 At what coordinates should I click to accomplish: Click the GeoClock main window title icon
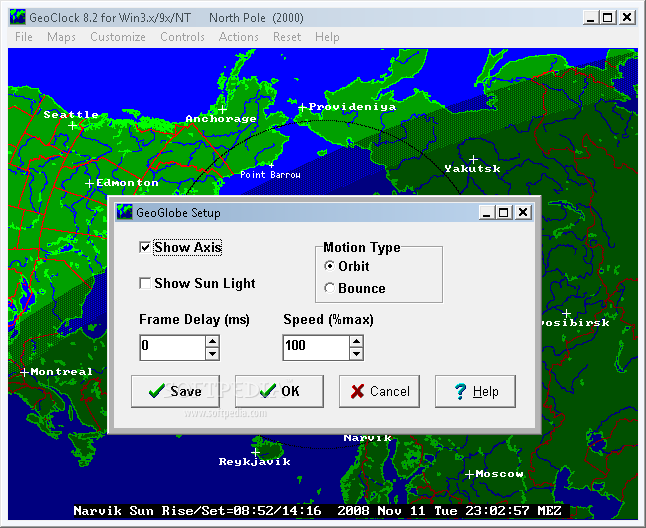click(x=17, y=18)
